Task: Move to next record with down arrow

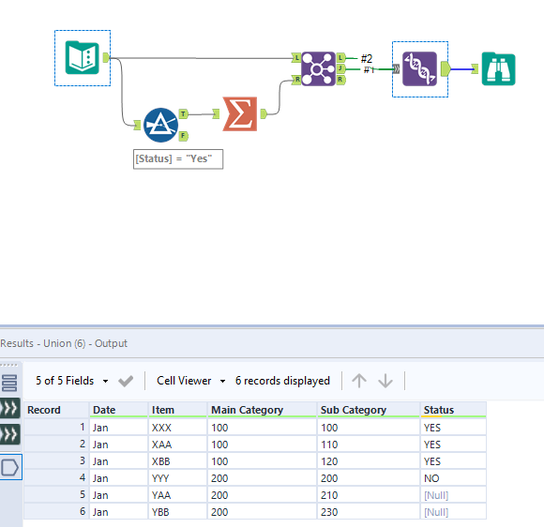Action: click(x=385, y=381)
